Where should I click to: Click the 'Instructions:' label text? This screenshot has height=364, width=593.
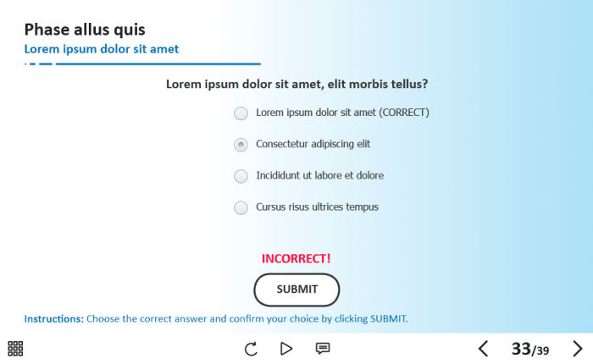(54, 319)
